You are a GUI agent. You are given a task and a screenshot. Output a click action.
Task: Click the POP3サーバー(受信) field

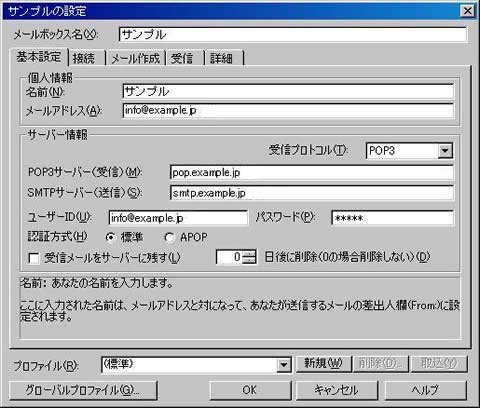(311, 173)
